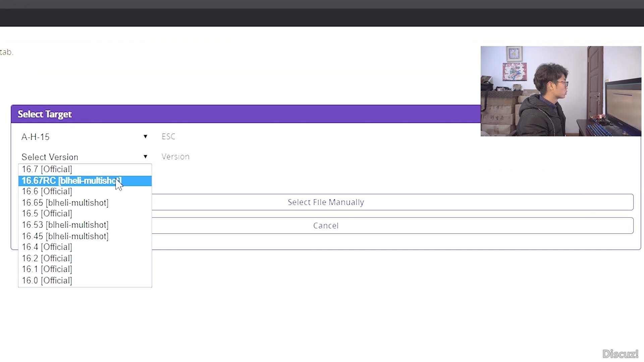Choose version 16.1 [Official]

pyautogui.click(x=85, y=269)
